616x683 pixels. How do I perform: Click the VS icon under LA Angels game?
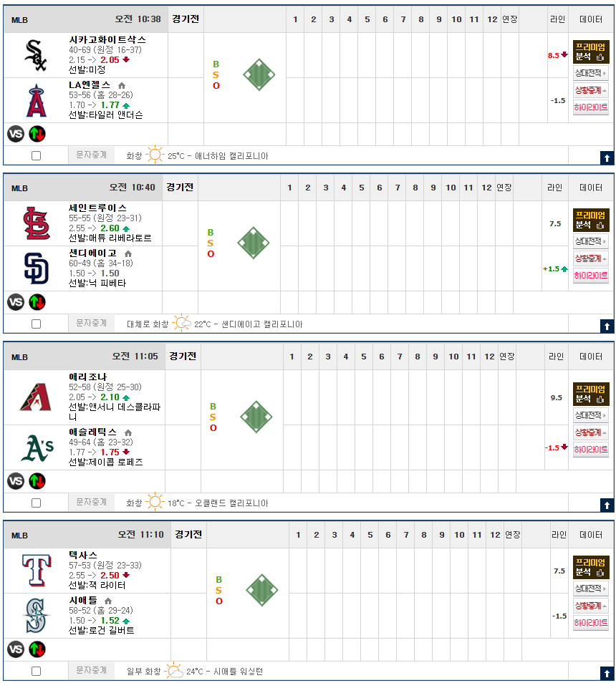[x=16, y=134]
